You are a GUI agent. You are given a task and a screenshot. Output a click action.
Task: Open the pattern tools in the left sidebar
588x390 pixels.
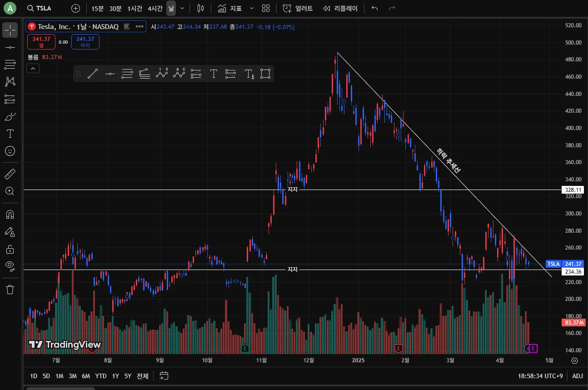coord(10,82)
